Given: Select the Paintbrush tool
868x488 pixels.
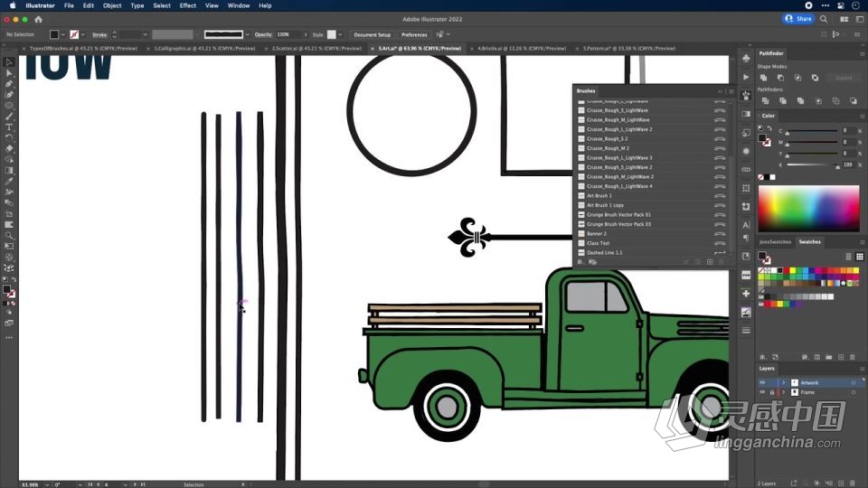Looking at the screenshot, I should coord(9,117).
